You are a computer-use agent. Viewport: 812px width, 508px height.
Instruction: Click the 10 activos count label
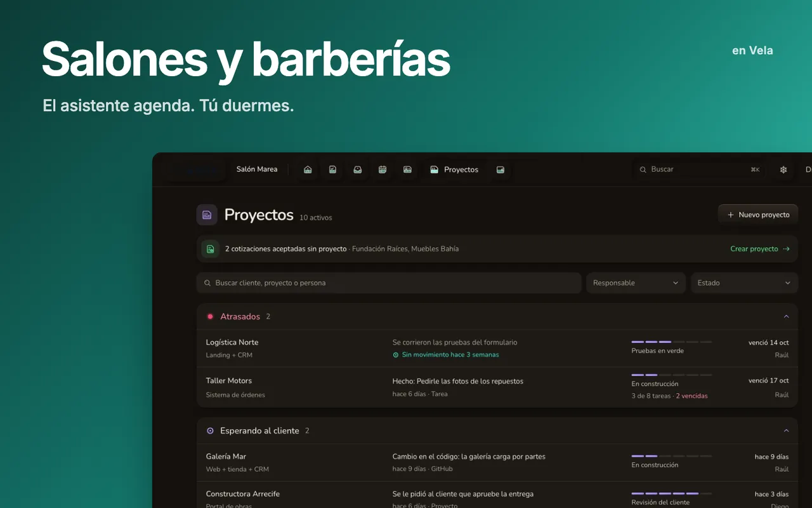(316, 218)
